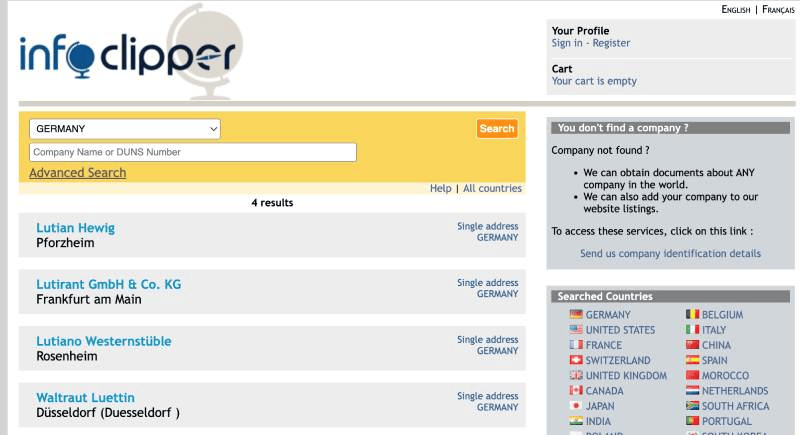800x435 pixels.
Task: Open the Help link
Action: pos(440,189)
